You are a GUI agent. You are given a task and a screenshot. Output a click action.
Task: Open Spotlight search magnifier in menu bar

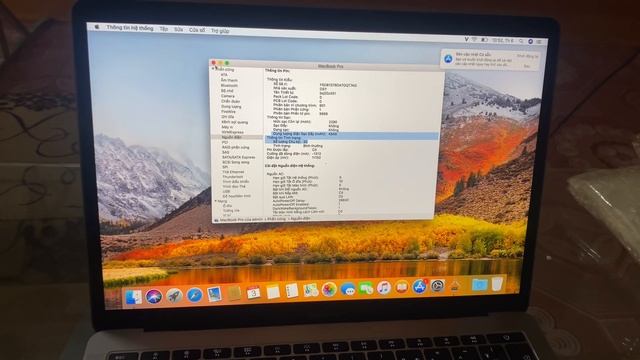point(521,41)
